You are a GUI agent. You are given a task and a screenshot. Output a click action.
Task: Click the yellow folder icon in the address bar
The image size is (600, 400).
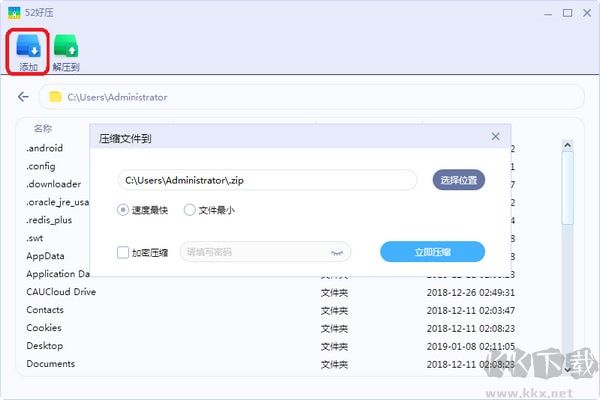pos(56,97)
